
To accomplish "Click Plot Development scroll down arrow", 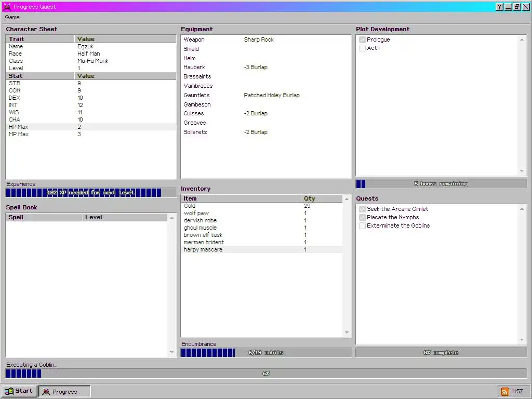I will click(x=522, y=171).
